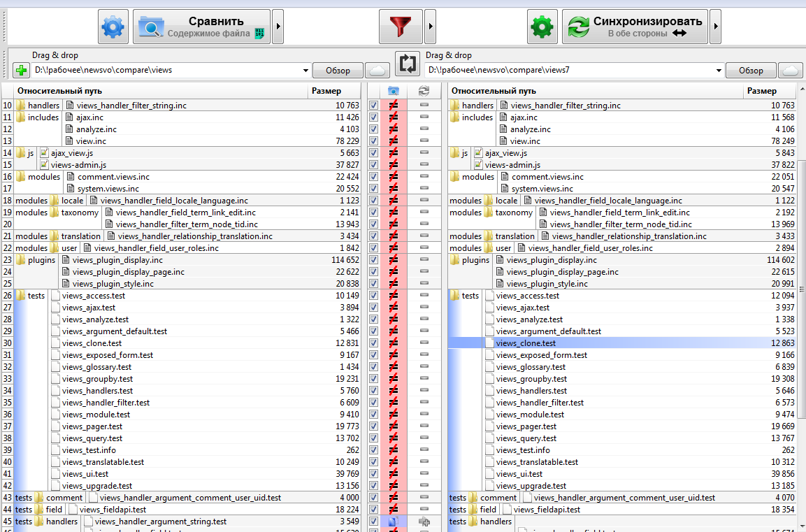The height and width of the screenshot is (532, 806).
Task: Click the left cloud storage icon
Action: 377,71
